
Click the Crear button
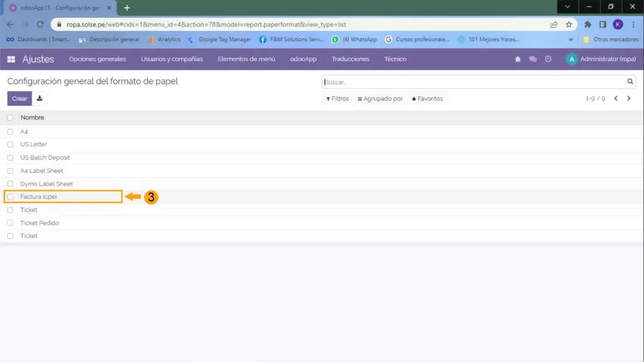19,98
